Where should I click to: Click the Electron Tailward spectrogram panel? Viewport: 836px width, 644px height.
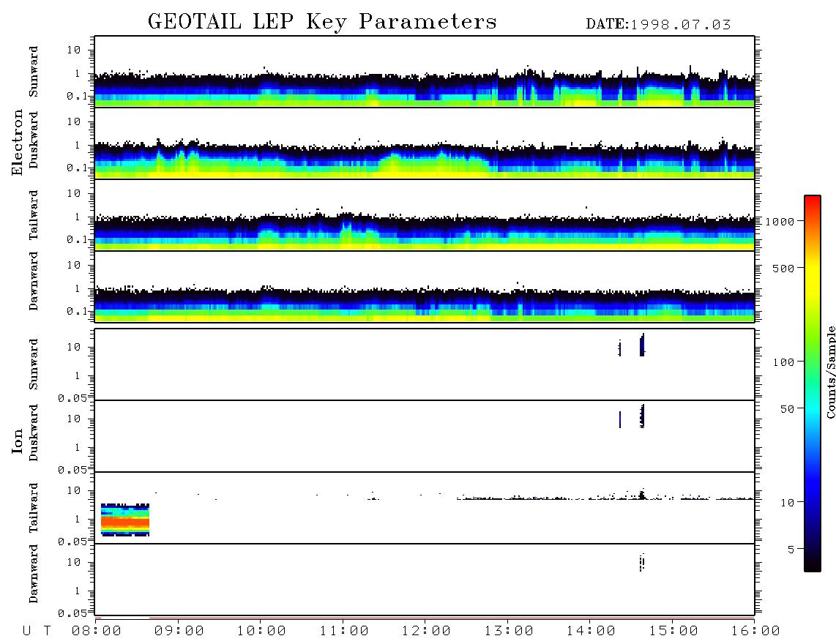point(425,215)
